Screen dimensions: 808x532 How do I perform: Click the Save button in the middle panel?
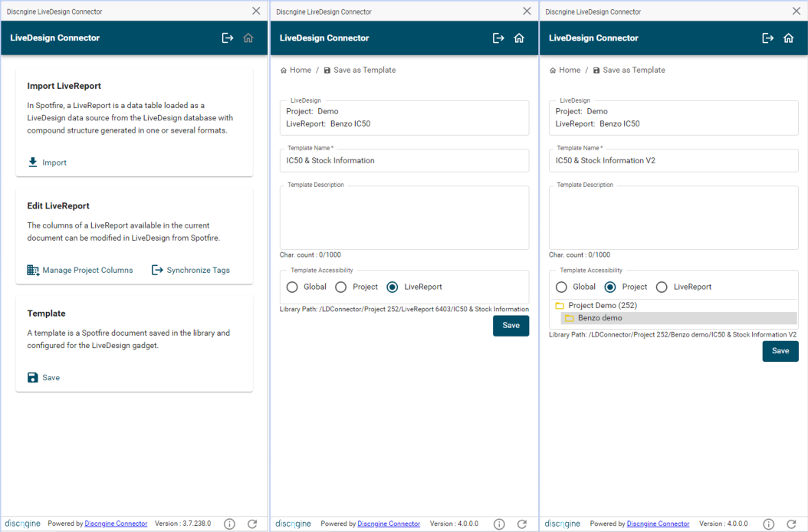click(511, 325)
